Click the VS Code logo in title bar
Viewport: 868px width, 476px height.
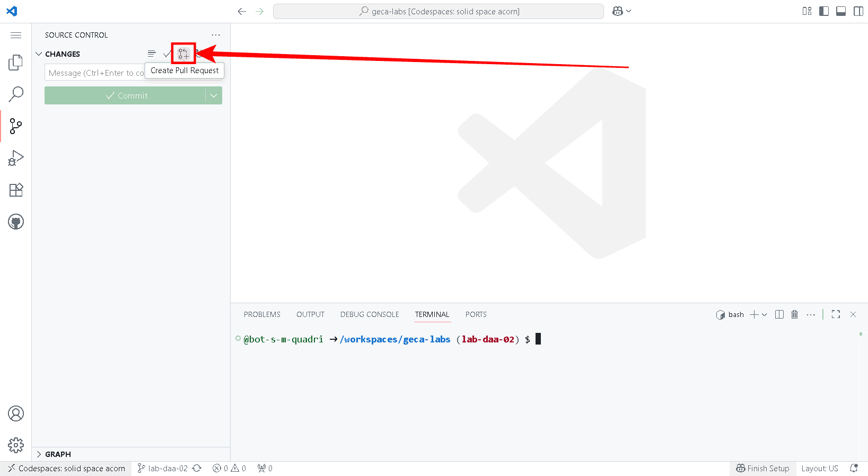[12, 11]
